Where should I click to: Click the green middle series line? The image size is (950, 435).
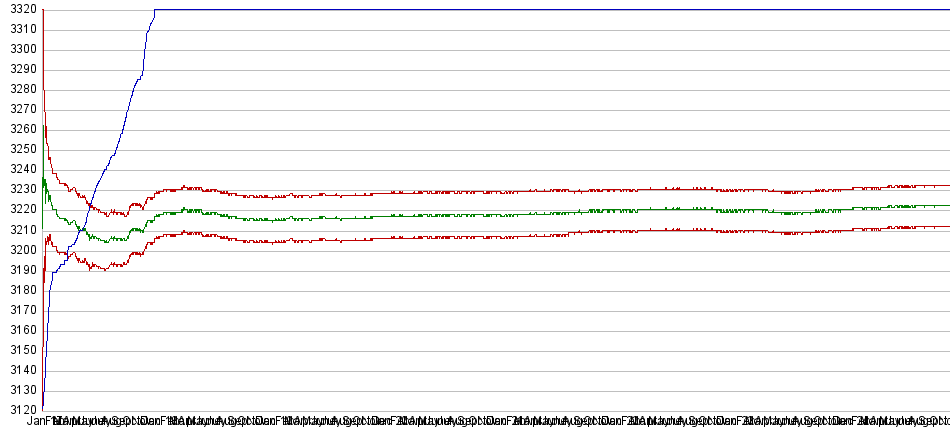500,214
